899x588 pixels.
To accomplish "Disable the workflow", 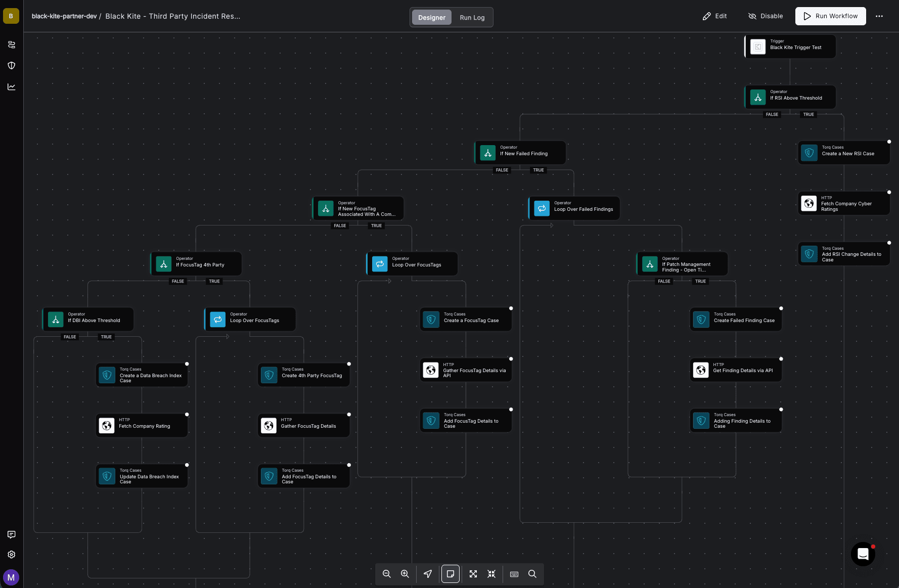I will coord(766,16).
